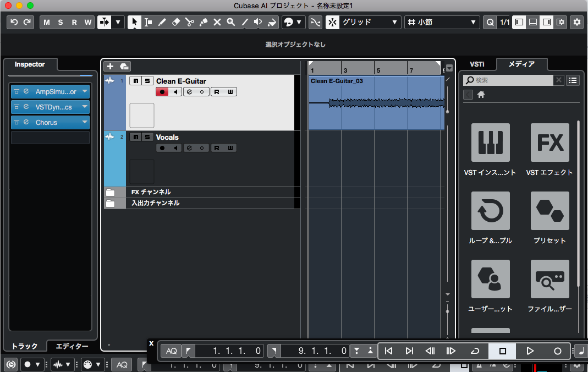Image resolution: width=588 pixels, height=372 pixels.
Task: Select the Zoom magnifier tool
Action: coord(230,22)
